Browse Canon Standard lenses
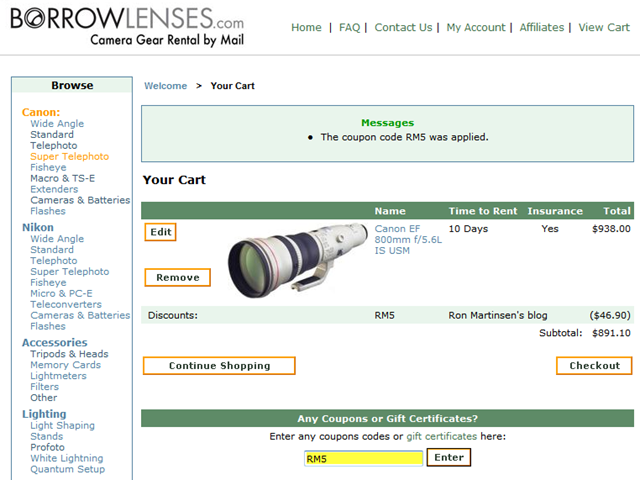The width and height of the screenshot is (640, 480). coord(52,135)
